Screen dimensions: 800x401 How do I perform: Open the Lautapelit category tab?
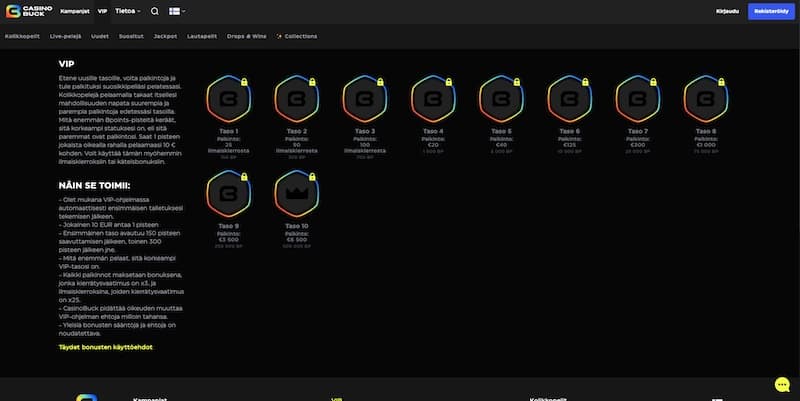pos(202,36)
